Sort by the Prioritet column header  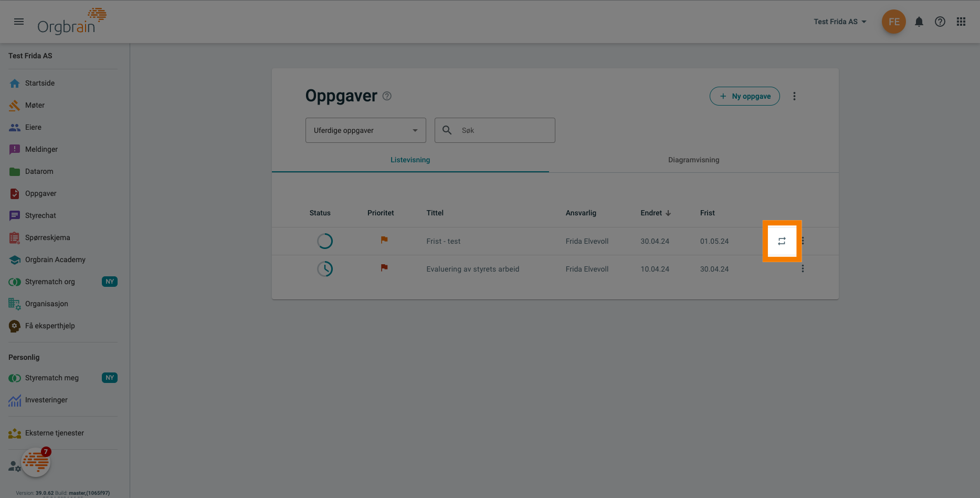(381, 213)
